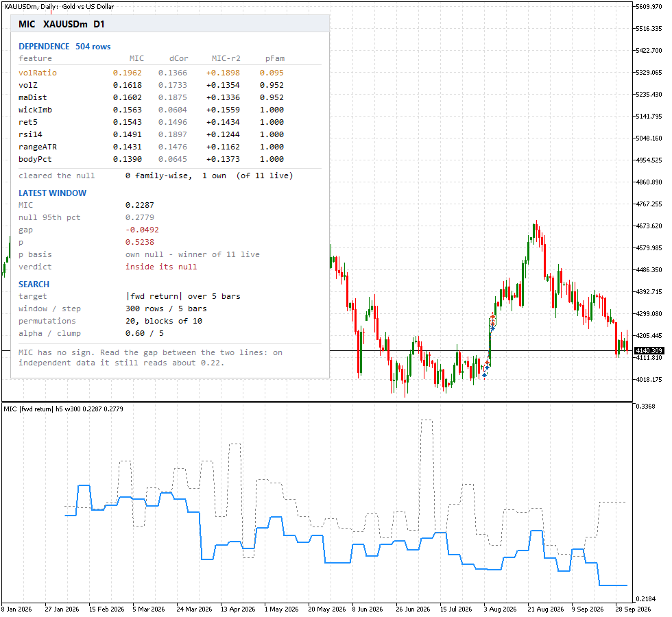Image resolution: width=672 pixels, height=617 pixels.
Task: Click the panel title MIC XAUUSDm D1
Action: pyautogui.click(x=61, y=24)
